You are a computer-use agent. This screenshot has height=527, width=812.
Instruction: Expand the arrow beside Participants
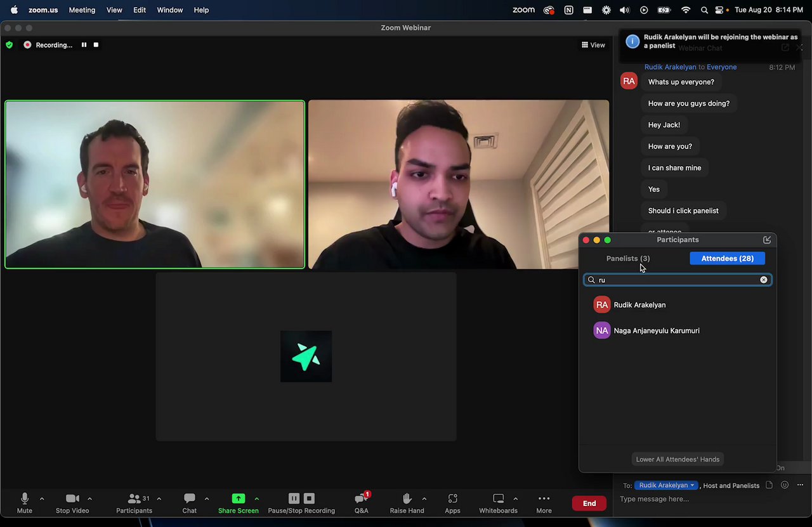click(x=159, y=498)
